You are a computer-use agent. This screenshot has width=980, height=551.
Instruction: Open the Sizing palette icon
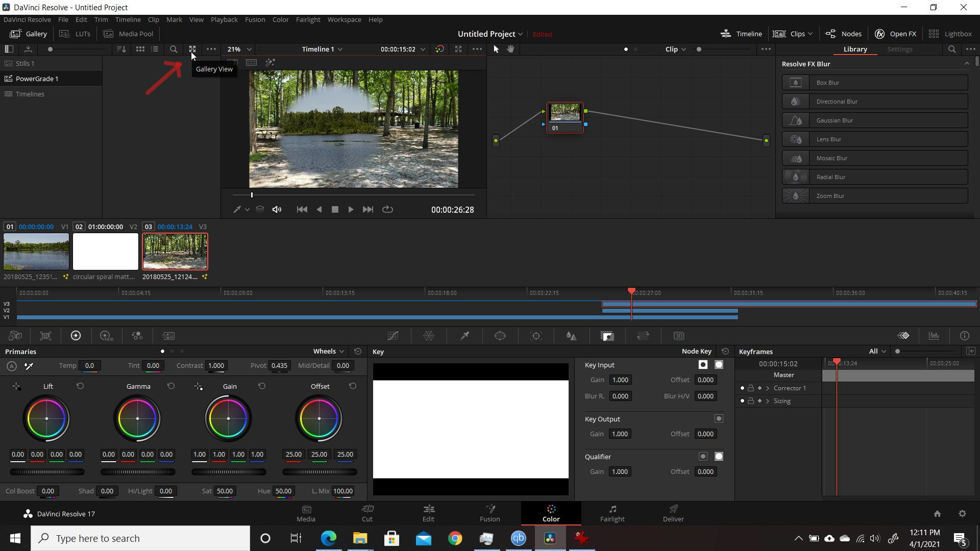click(x=643, y=336)
